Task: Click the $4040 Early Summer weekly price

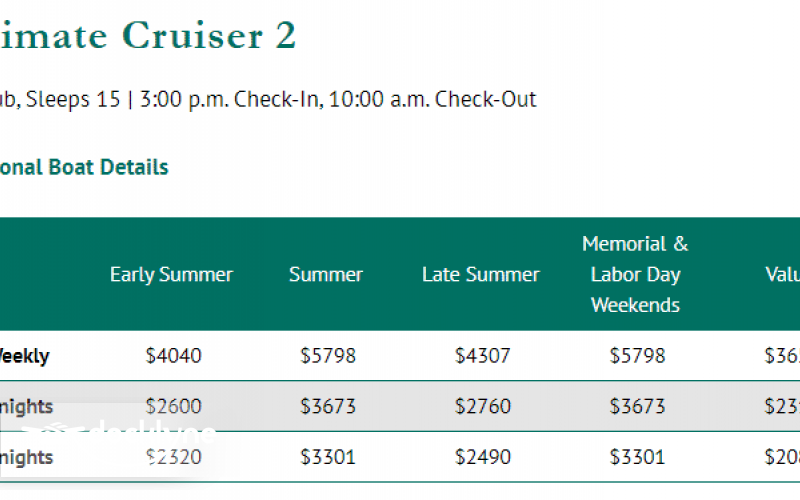Action: [x=173, y=356]
